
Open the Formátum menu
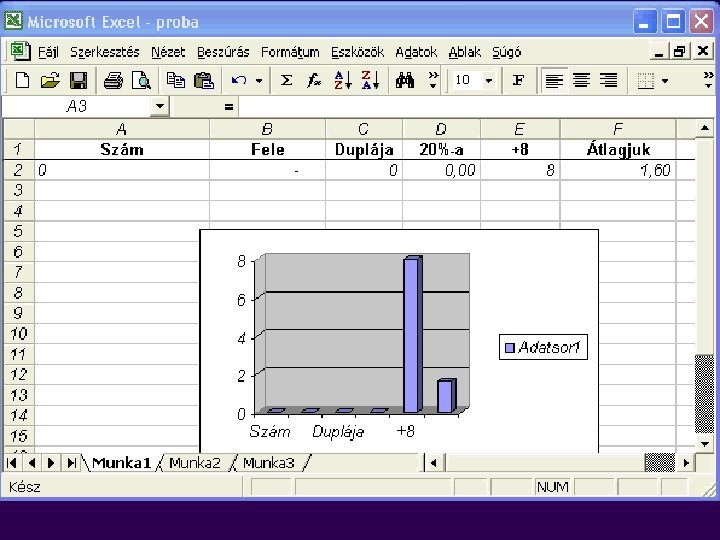pyautogui.click(x=290, y=52)
